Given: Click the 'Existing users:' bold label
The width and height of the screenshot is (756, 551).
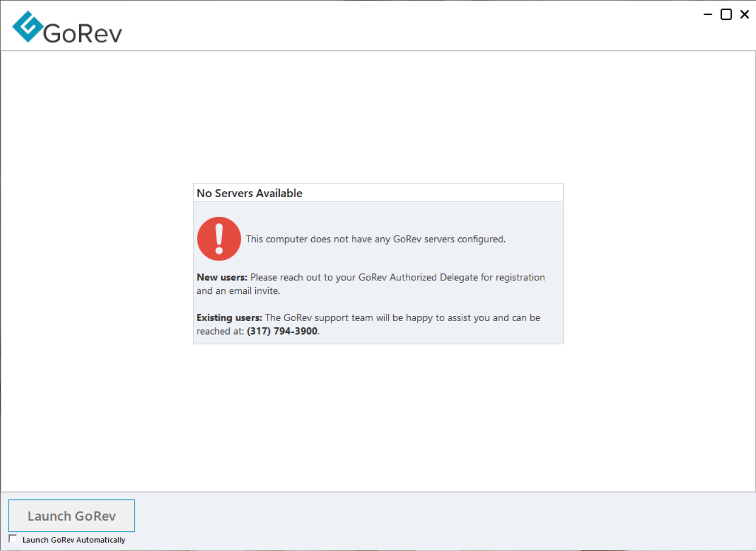Looking at the screenshot, I should (x=229, y=318).
